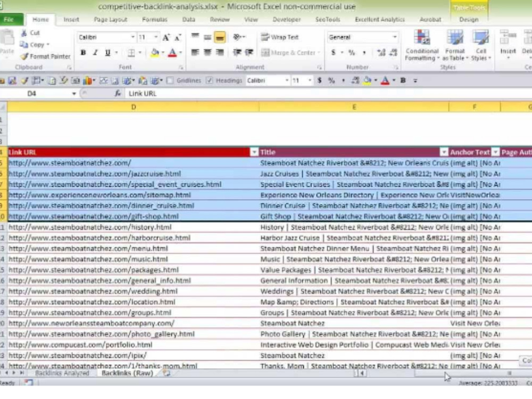Open Number group dialog launcher
This screenshot has height=399, width=532.
pos(396,68)
